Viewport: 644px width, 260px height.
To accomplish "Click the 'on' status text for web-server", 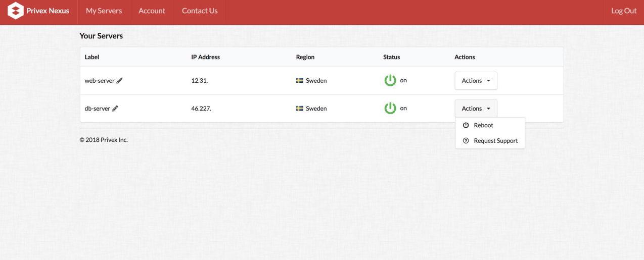I will coord(403,80).
